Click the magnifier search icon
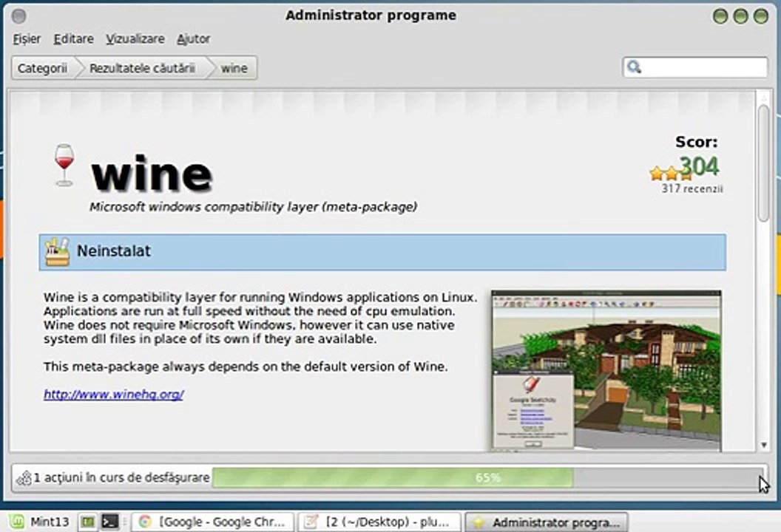 coord(634,66)
